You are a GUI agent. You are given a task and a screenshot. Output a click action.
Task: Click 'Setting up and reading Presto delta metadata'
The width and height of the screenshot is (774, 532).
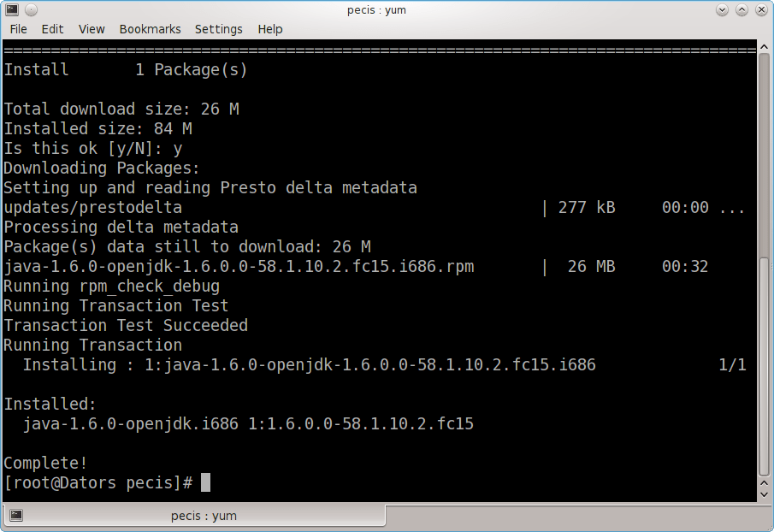[210, 187]
